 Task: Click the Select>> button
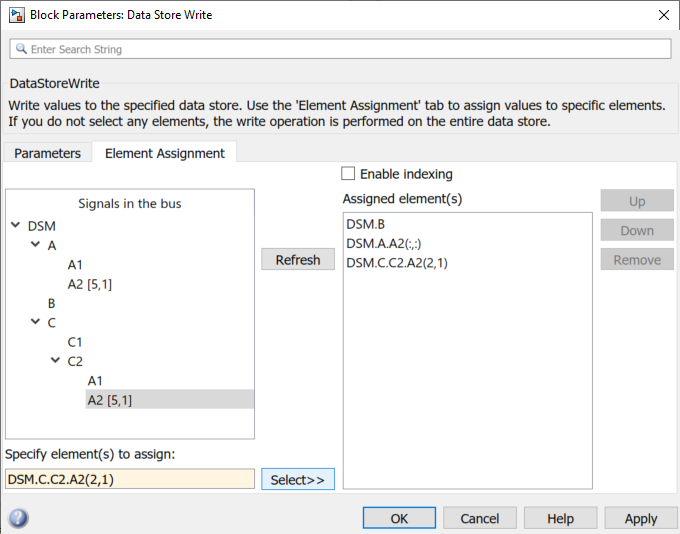[297, 479]
